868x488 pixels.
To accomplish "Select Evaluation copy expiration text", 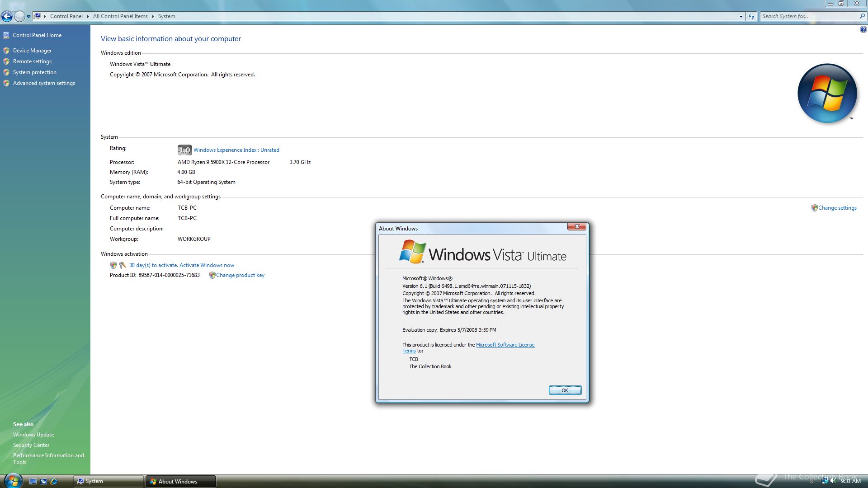I will coord(449,330).
